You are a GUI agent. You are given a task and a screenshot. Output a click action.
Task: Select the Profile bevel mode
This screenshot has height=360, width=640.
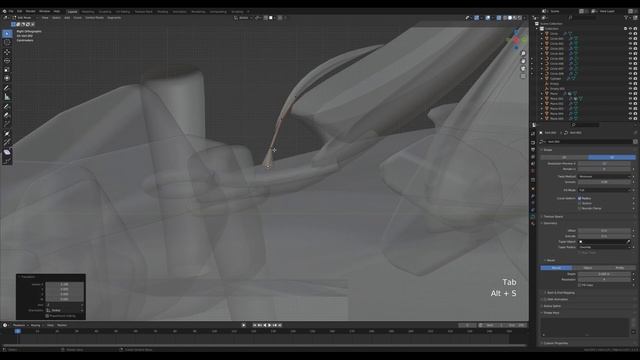620,268
